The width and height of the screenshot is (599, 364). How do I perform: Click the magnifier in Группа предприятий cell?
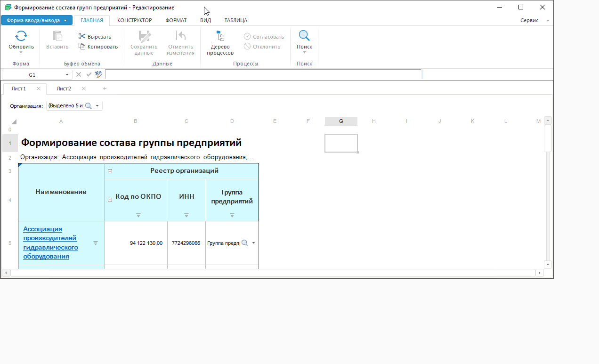point(245,243)
